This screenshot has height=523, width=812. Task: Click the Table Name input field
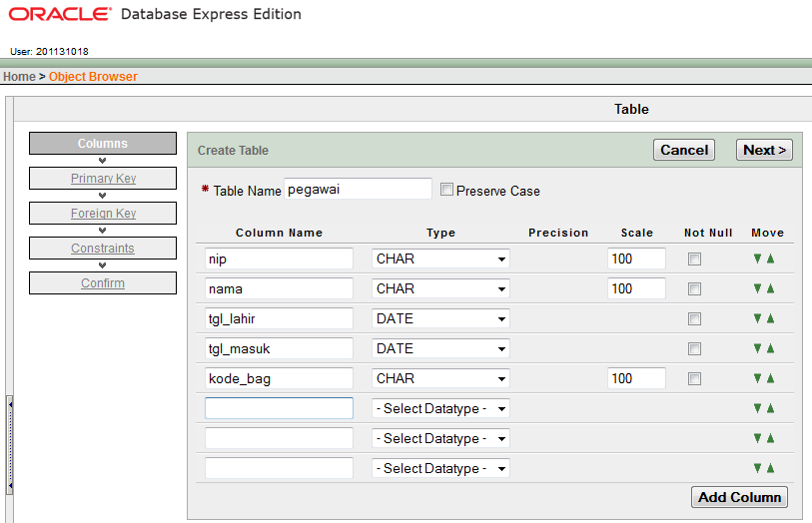358,189
